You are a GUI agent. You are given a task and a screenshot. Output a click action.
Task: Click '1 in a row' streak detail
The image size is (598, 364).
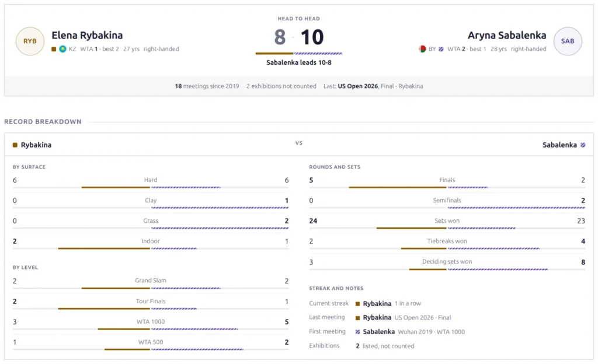click(408, 303)
